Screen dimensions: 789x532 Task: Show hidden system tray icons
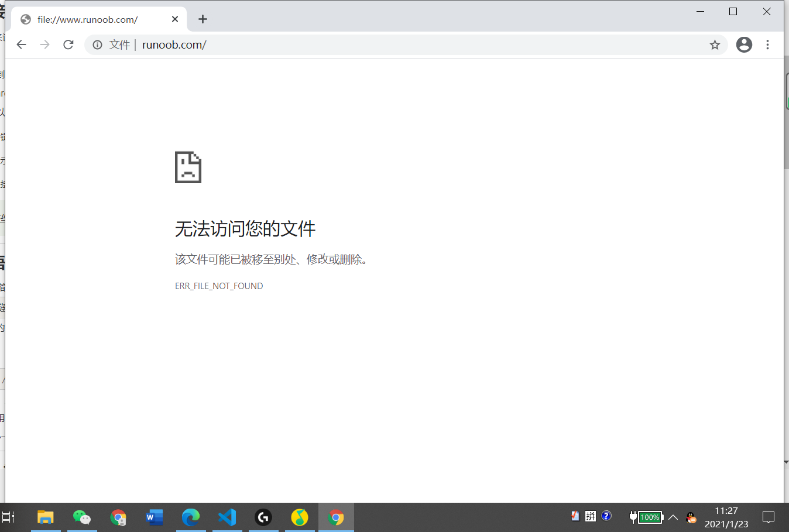click(x=673, y=517)
